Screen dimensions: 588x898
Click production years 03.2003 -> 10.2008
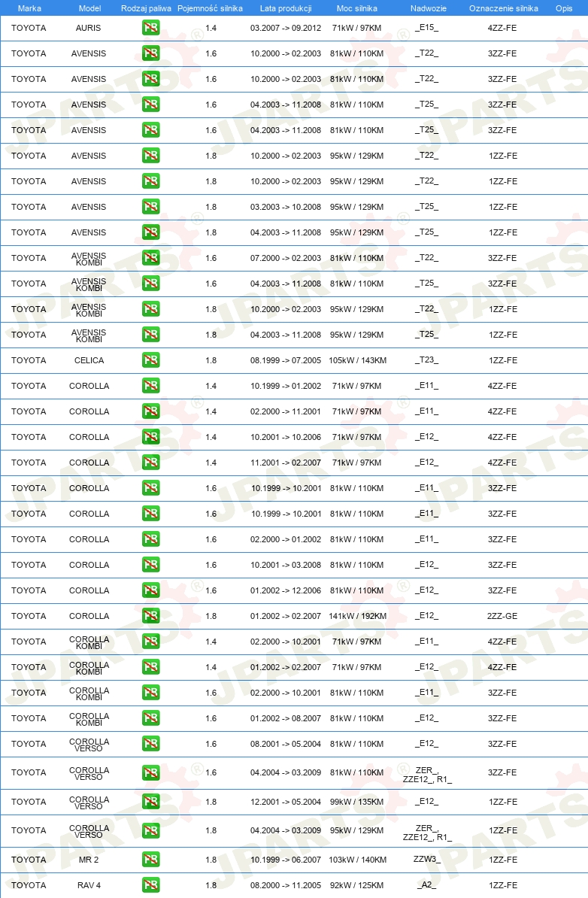(286, 207)
